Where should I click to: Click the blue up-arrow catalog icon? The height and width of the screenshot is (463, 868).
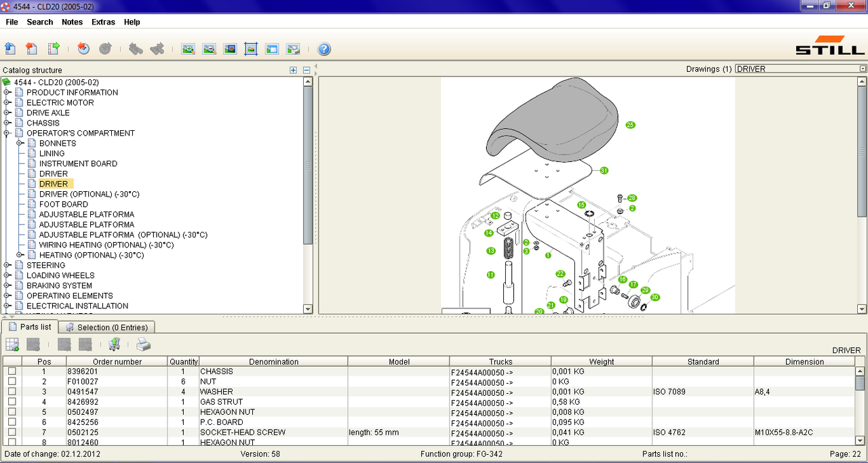click(x=10, y=48)
